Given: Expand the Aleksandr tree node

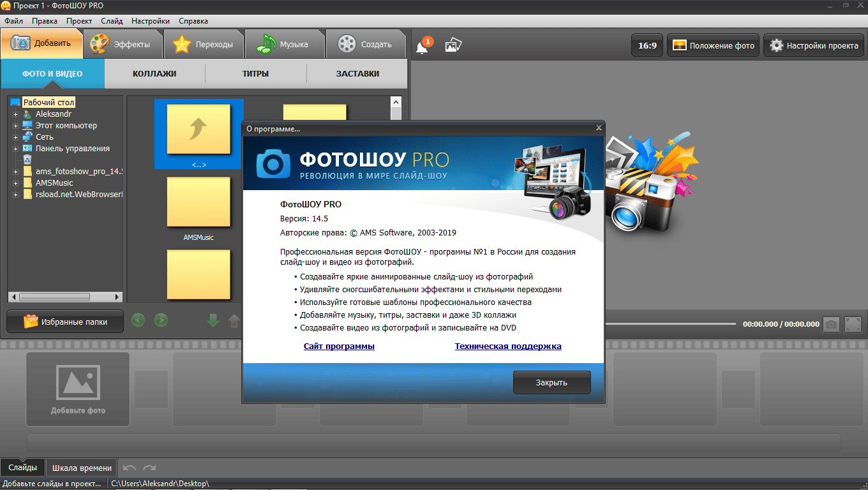Looking at the screenshot, I should click(16, 114).
